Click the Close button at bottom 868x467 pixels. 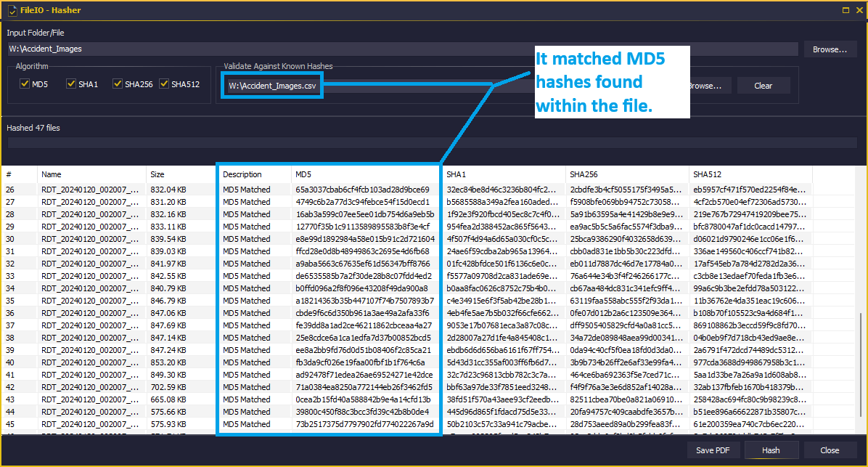click(x=830, y=450)
